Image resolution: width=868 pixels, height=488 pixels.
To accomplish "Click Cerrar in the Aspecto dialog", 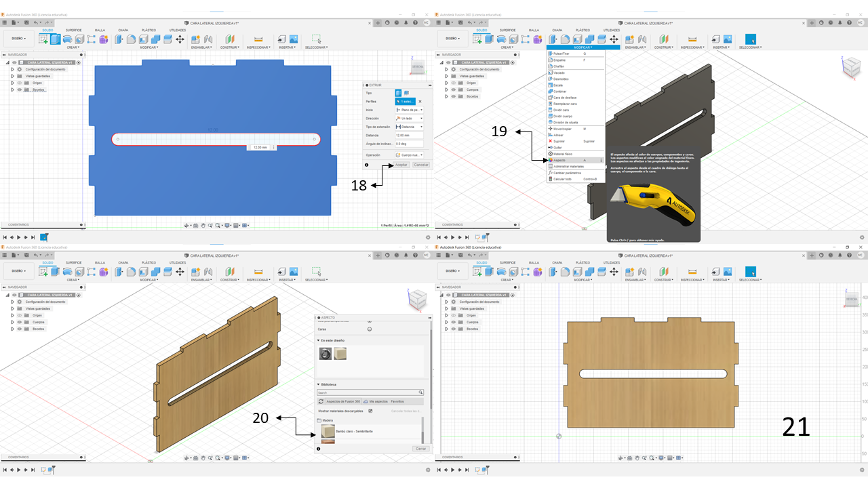I will pyautogui.click(x=421, y=449).
